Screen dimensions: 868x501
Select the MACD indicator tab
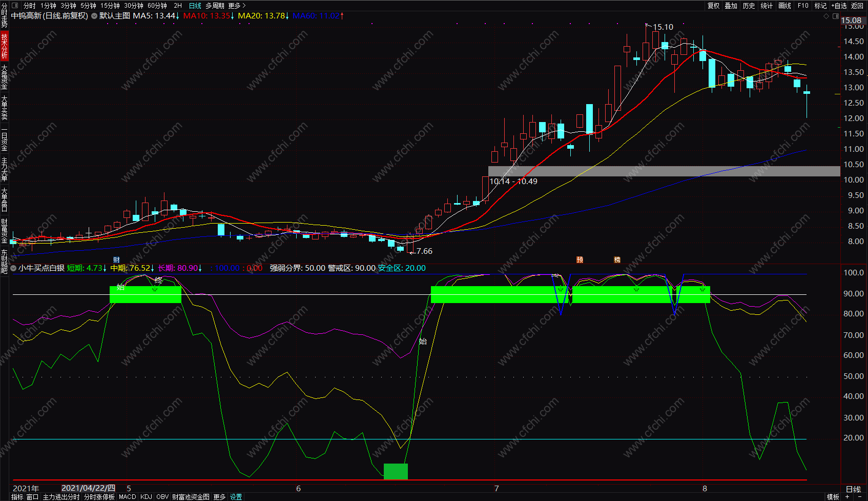(128, 497)
